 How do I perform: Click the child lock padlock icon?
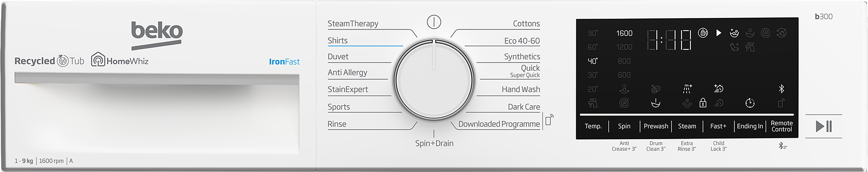click(x=703, y=103)
